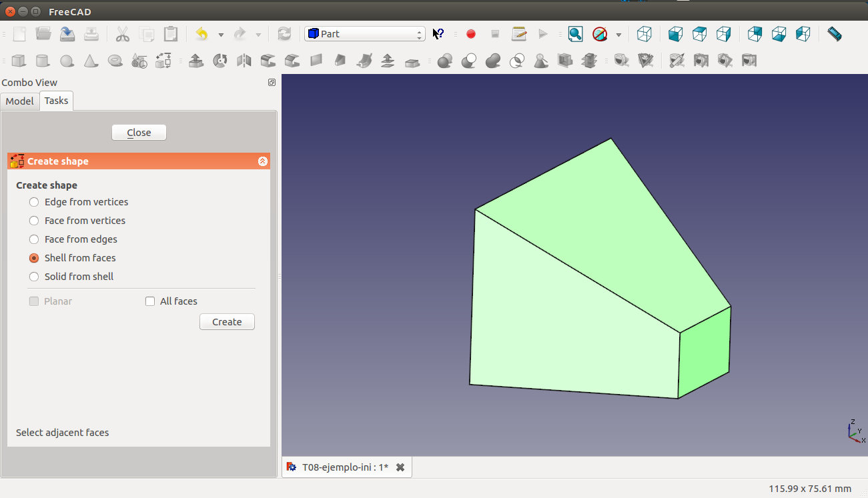This screenshot has height=498, width=868.
Task: Open the Part workbench dropdown
Action: coord(364,34)
